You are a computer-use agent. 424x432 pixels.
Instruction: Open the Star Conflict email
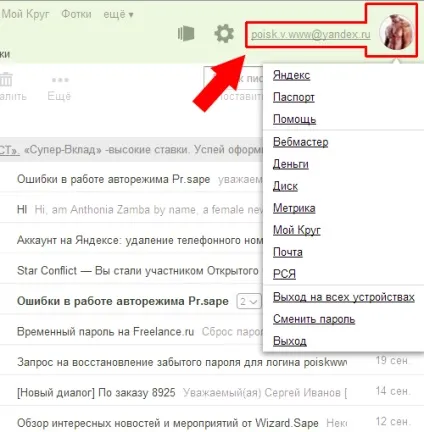pos(131,270)
